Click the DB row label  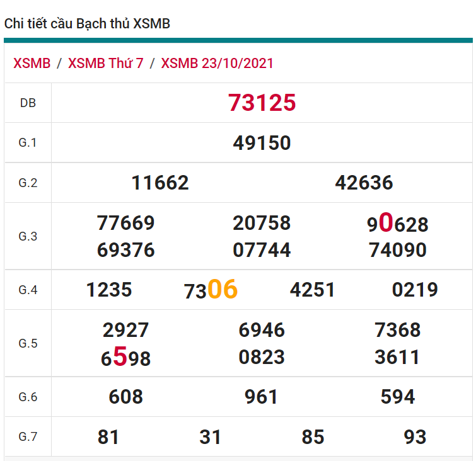coord(28,103)
